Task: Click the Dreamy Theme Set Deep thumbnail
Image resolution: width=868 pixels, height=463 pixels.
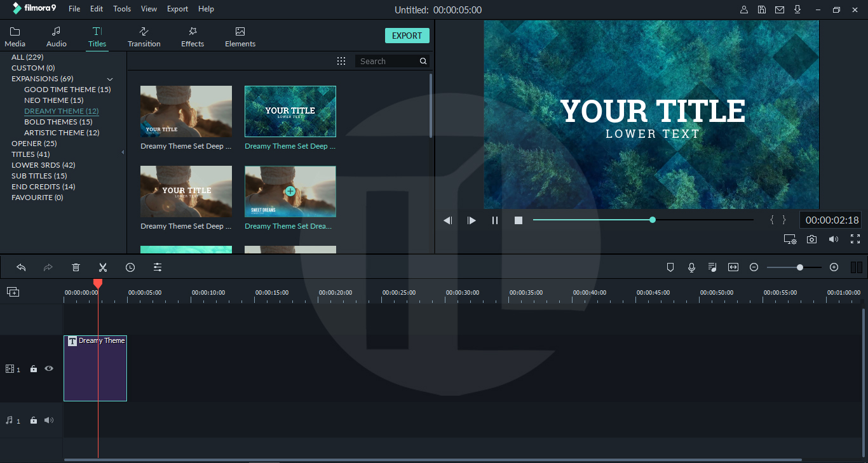Action: [x=186, y=111]
